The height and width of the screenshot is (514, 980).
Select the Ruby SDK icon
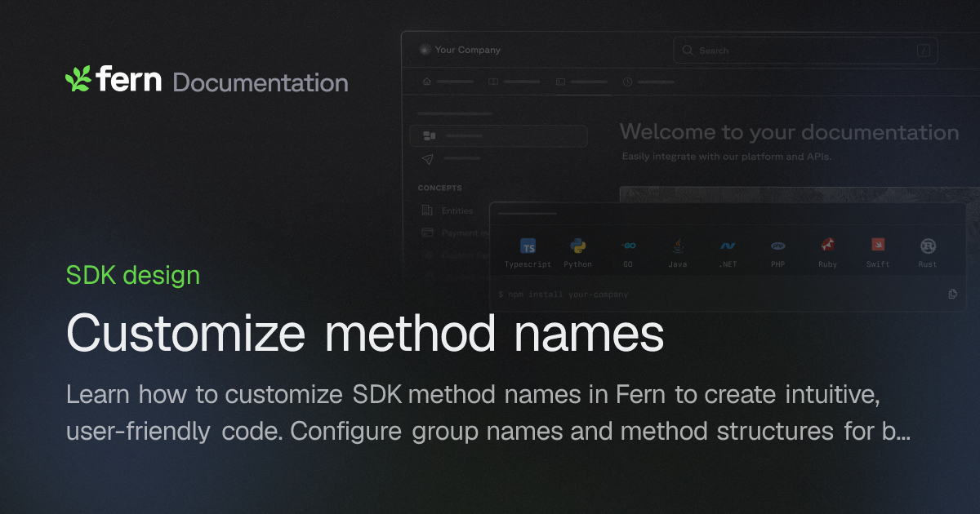coord(827,246)
